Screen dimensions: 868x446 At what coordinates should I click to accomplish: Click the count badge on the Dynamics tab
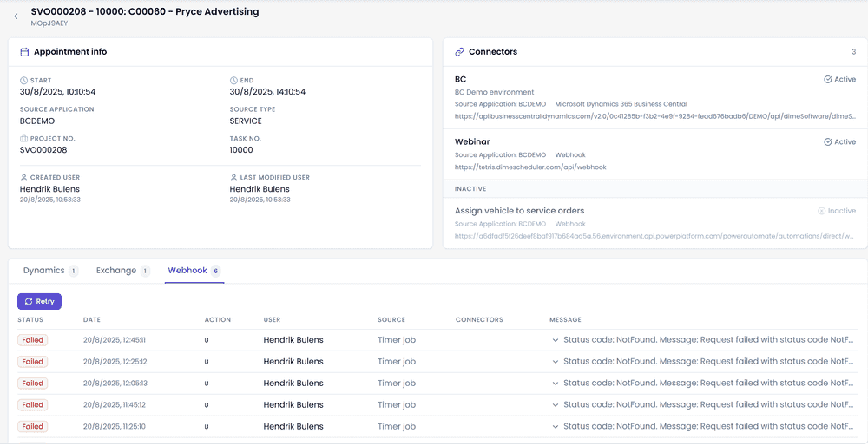tap(74, 271)
